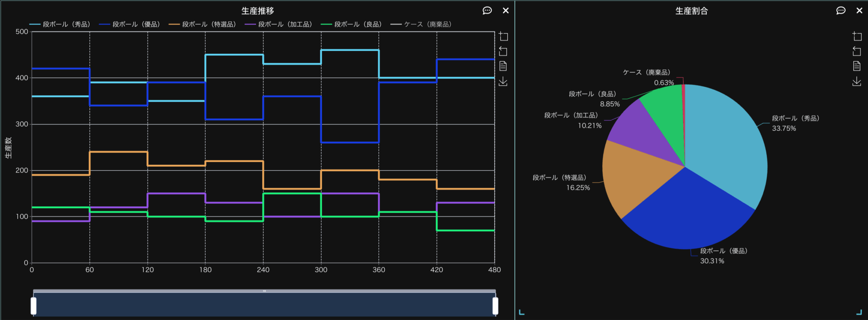Select the 段ボール（優品） blue pie slice

[x=688, y=213]
